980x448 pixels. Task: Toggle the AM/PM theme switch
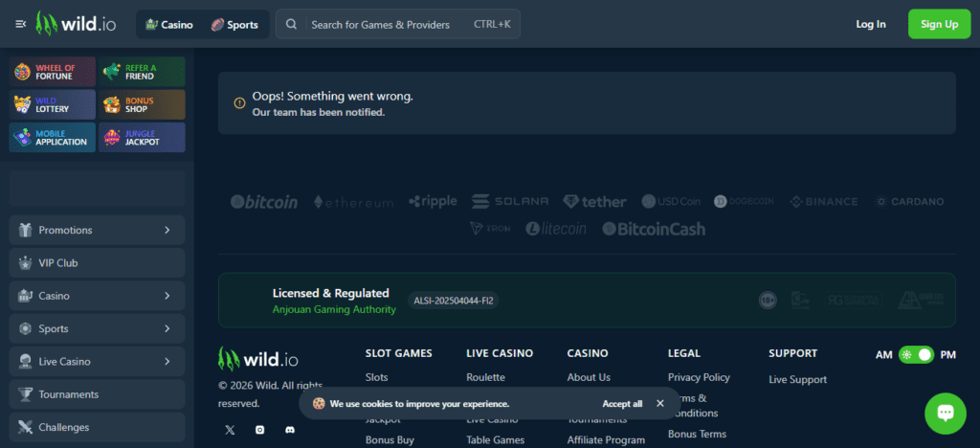pyautogui.click(x=916, y=355)
